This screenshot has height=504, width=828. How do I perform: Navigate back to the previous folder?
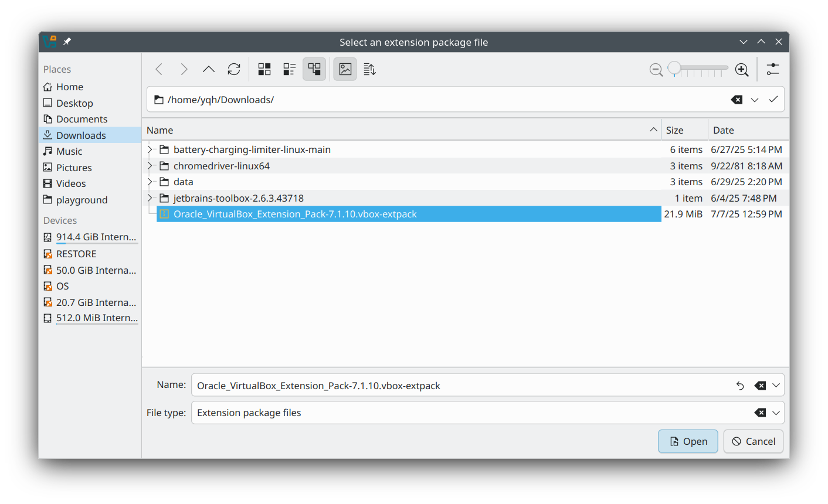click(x=158, y=69)
